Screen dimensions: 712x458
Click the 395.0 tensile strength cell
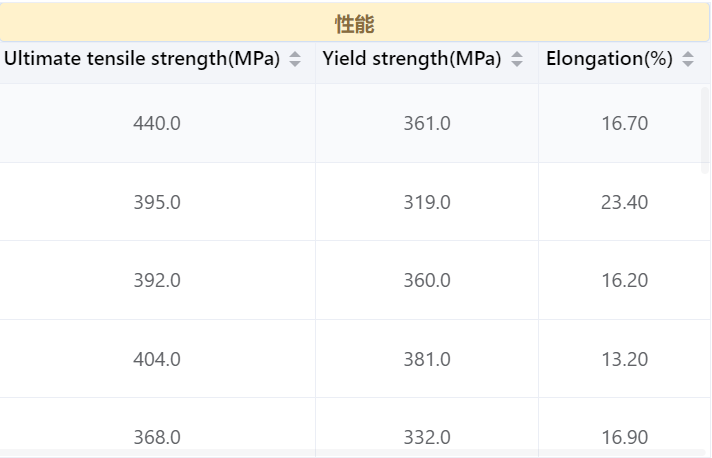point(157,202)
